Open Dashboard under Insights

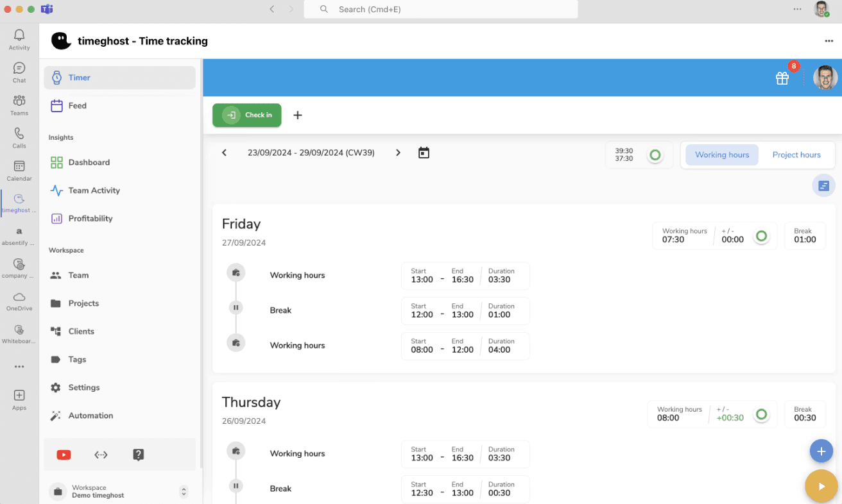click(119, 162)
